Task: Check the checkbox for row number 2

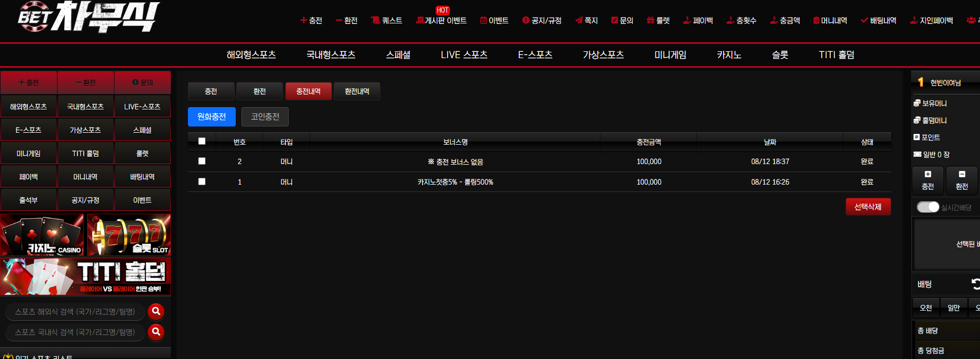Action: (x=202, y=161)
